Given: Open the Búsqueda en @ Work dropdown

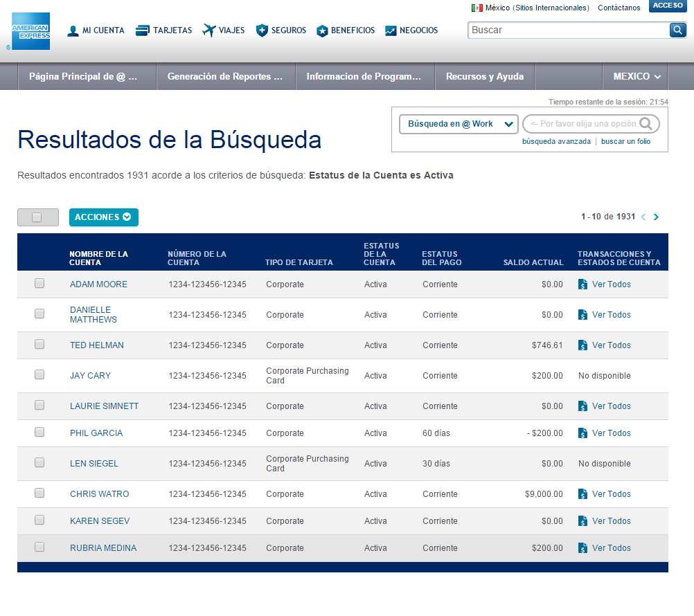Looking at the screenshot, I should pyautogui.click(x=459, y=124).
